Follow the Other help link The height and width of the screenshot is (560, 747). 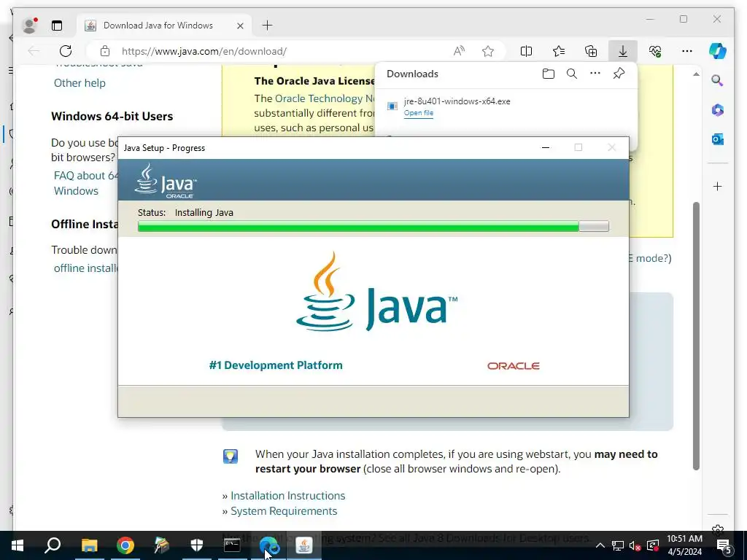coord(80,83)
